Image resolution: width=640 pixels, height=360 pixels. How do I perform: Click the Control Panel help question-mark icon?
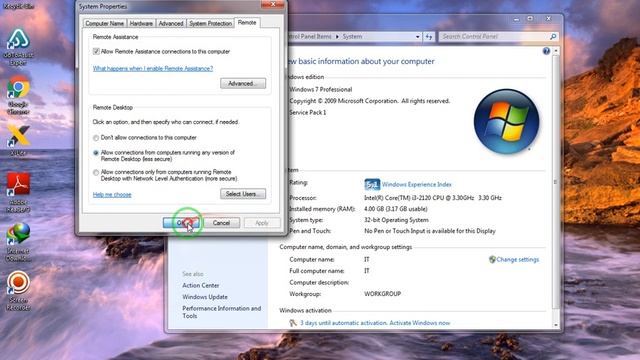click(x=546, y=51)
